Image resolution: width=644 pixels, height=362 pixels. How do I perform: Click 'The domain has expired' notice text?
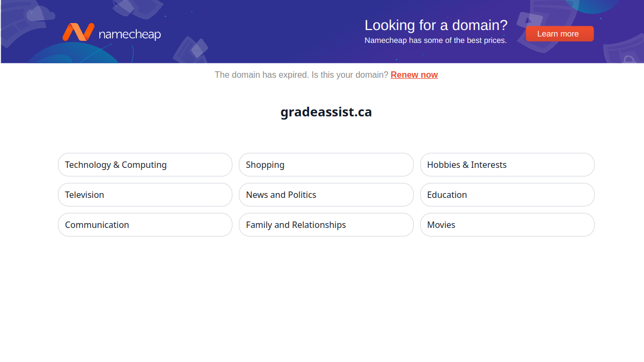[262, 75]
